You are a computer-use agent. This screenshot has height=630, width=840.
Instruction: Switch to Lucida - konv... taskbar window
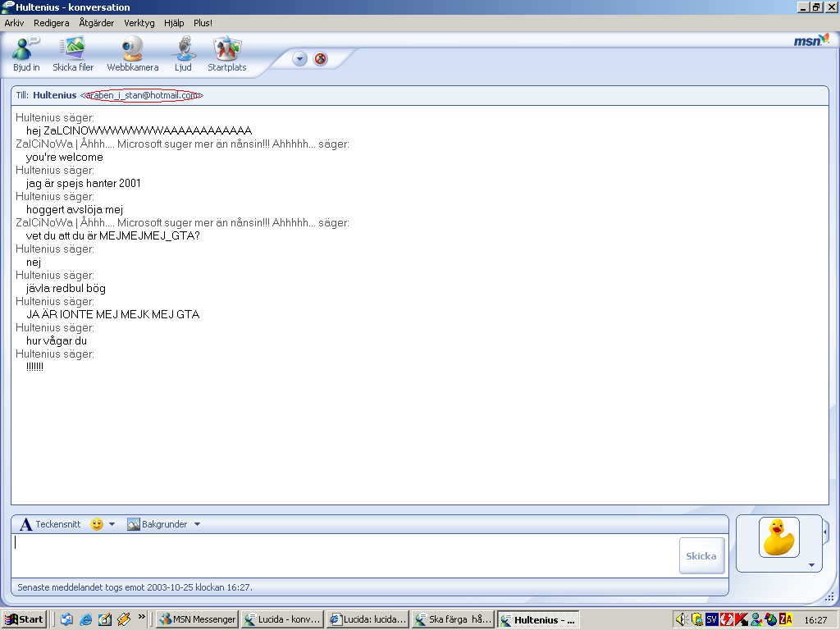click(282, 620)
